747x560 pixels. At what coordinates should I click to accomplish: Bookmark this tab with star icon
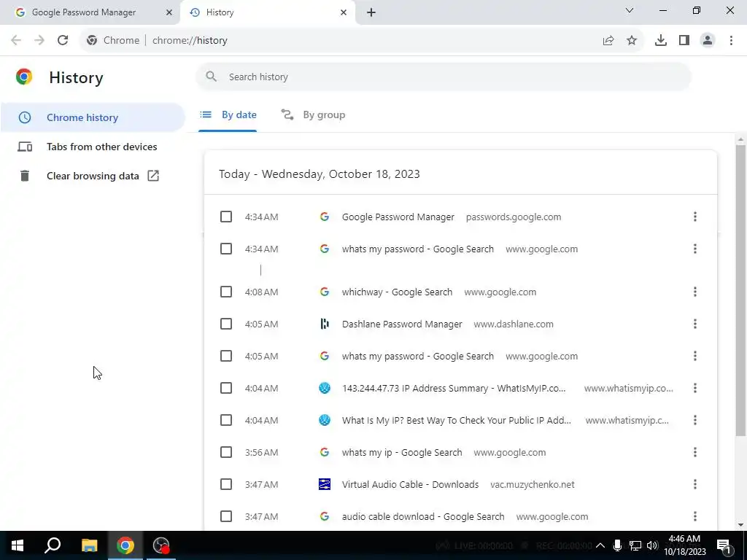click(x=632, y=41)
